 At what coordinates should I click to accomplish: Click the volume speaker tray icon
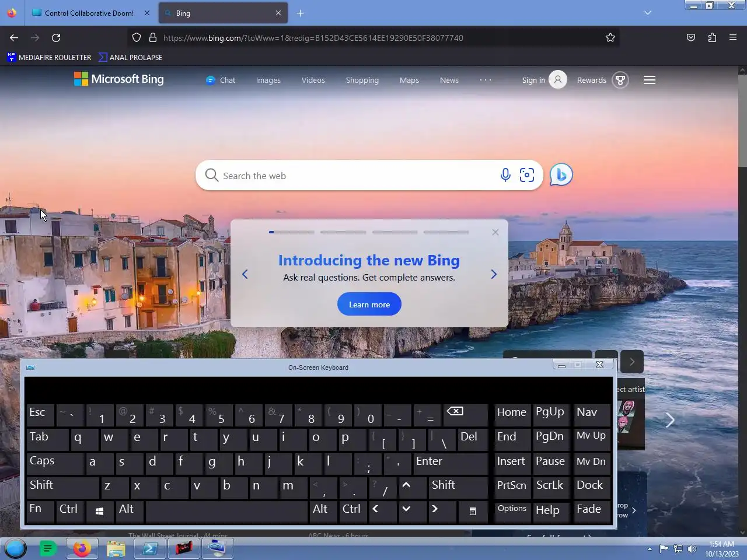click(692, 548)
